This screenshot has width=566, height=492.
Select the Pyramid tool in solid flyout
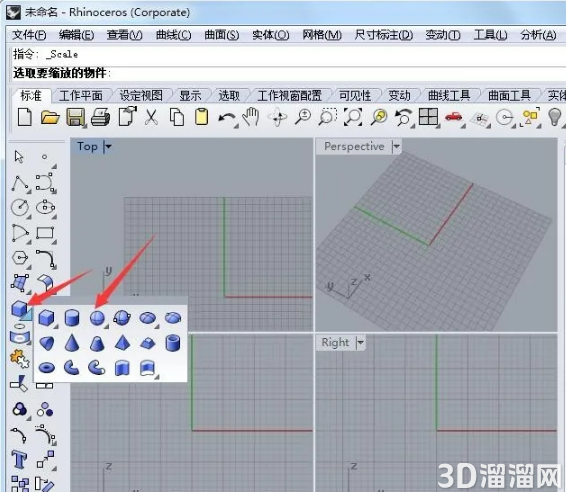pyautogui.click(x=122, y=343)
